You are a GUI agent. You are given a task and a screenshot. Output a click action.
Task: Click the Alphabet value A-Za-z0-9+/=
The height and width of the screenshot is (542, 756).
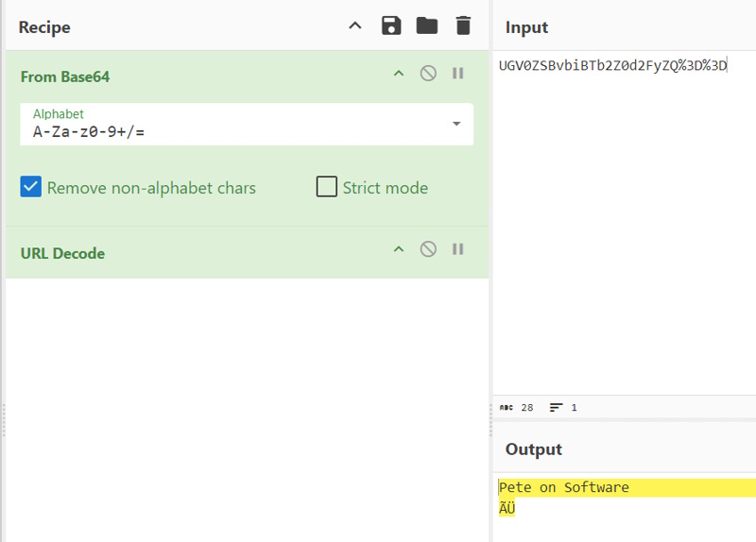(x=89, y=131)
